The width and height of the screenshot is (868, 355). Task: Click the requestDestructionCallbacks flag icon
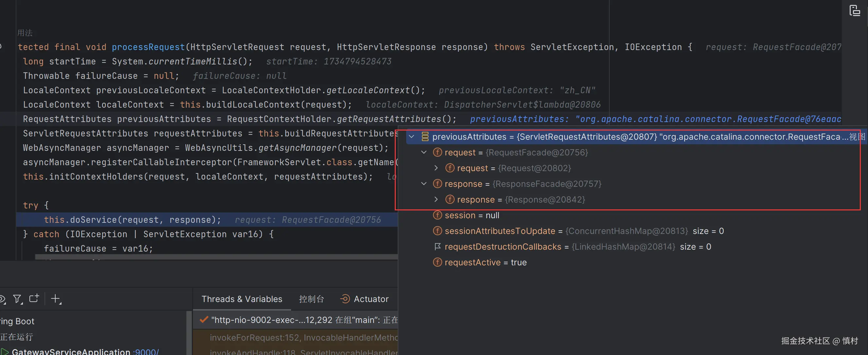click(x=437, y=247)
